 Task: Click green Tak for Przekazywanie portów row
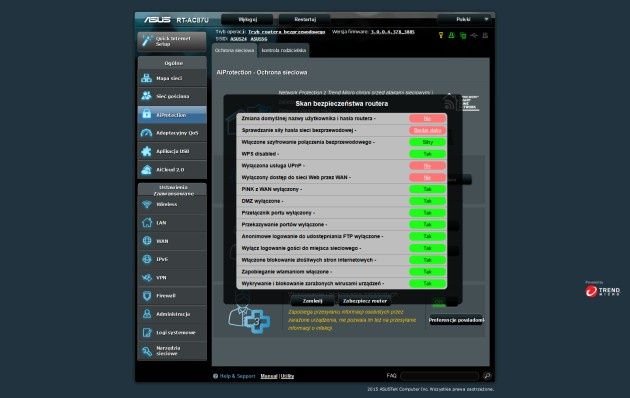click(428, 225)
